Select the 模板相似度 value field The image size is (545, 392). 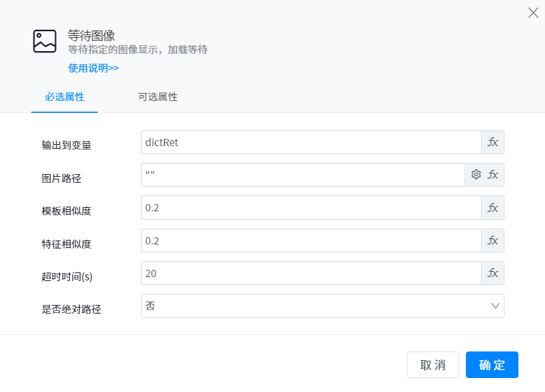point(310,207)
